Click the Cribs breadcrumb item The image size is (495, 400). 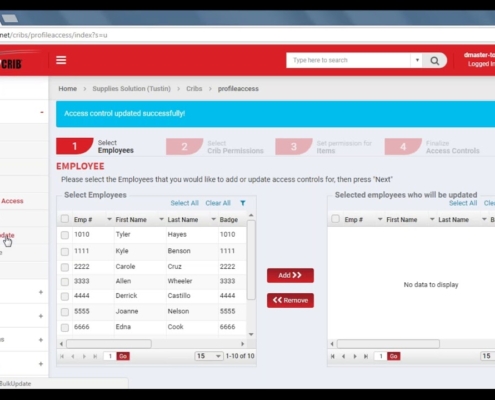click(194, 89)
